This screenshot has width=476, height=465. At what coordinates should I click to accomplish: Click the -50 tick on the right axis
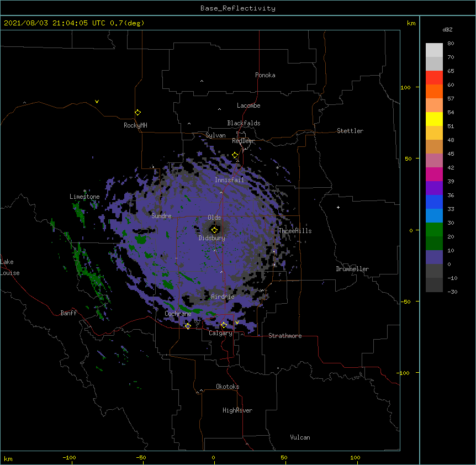(405, 302)
